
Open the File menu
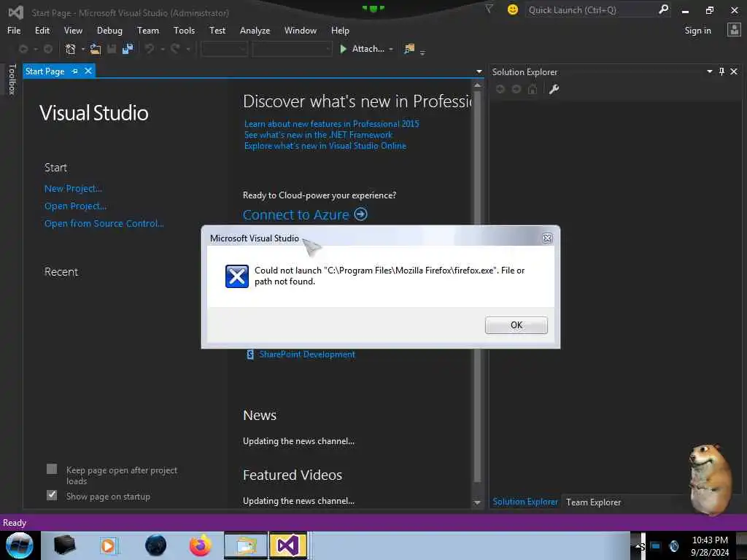tap(14, 31)
